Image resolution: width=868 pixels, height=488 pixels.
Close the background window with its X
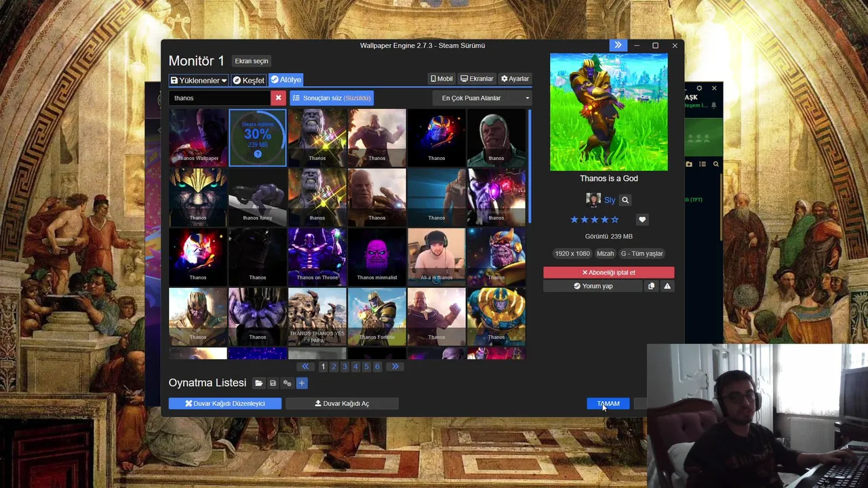pyautogui.click(x=714, y=88)
